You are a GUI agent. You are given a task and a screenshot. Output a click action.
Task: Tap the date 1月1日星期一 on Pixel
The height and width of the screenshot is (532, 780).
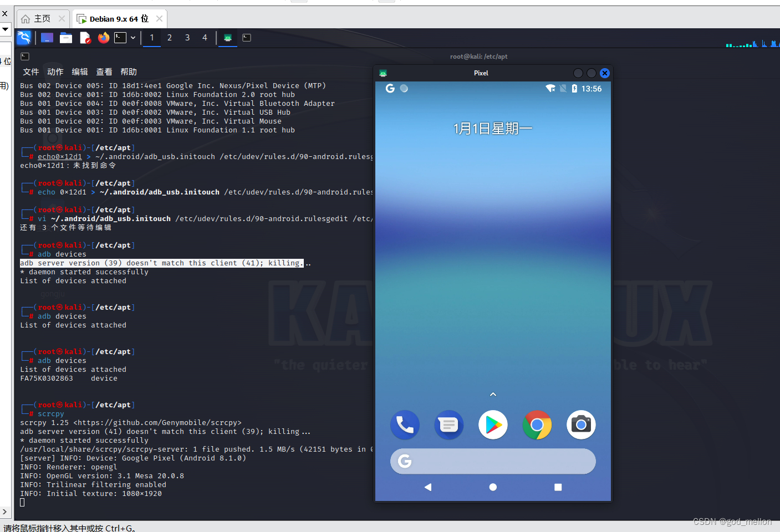click(x=493, y=129)
